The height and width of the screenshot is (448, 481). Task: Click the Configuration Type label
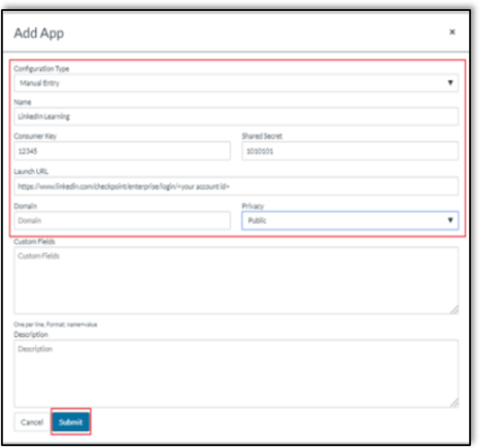tap(41, 69)
